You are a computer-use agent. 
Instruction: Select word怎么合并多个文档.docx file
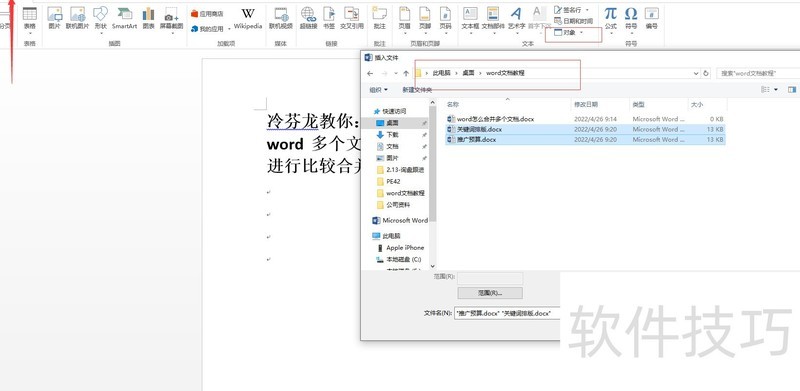[x=585, y=119]
